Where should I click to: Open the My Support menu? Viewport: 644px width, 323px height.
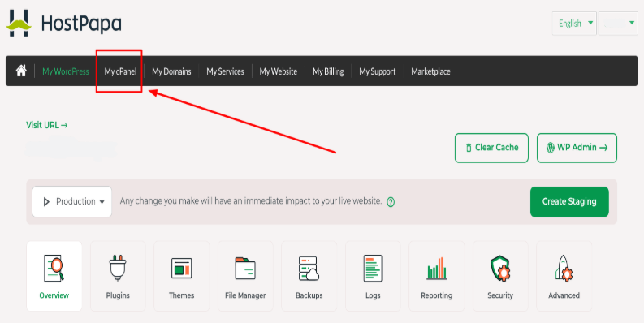pos(378,71)
